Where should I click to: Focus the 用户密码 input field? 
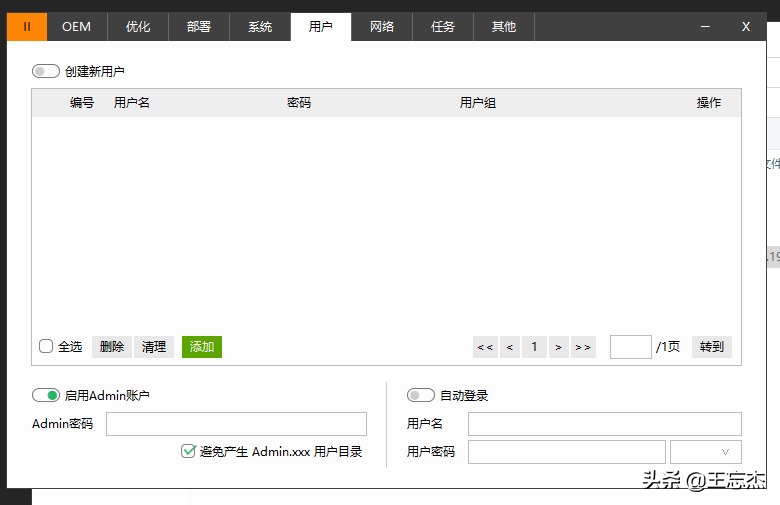coord(567,452)
